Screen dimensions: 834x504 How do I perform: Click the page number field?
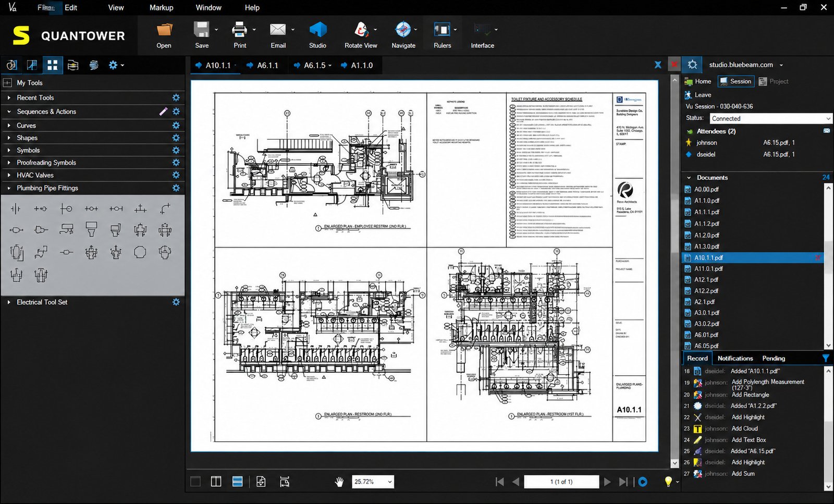[x=561, y=482]
